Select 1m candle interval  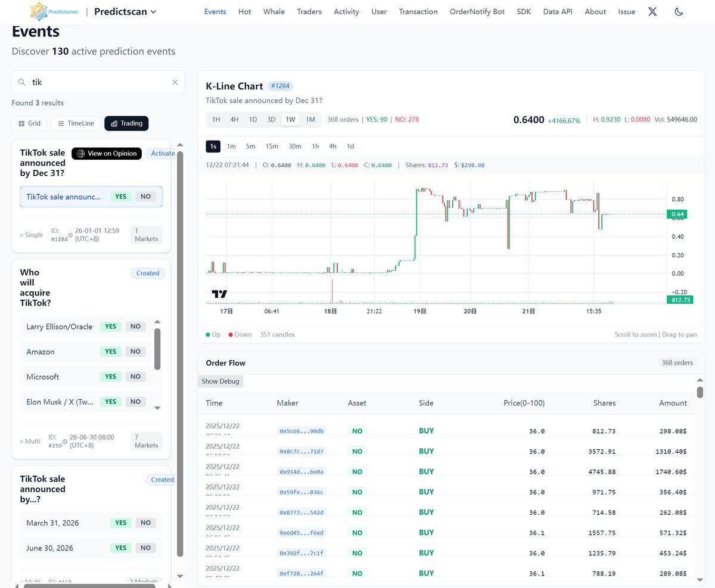231,146
